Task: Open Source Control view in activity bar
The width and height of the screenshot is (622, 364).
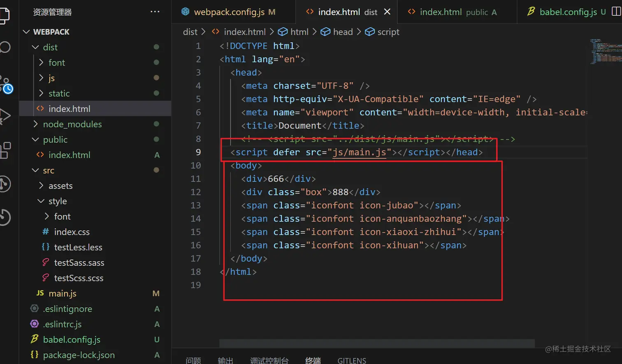Action: tap(6, 84)
